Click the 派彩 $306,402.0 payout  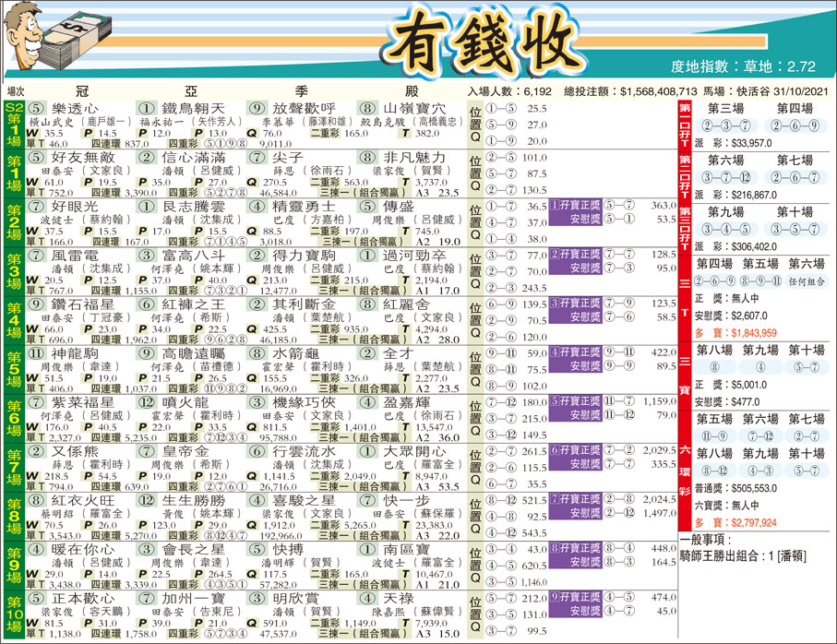coord(735,246)
